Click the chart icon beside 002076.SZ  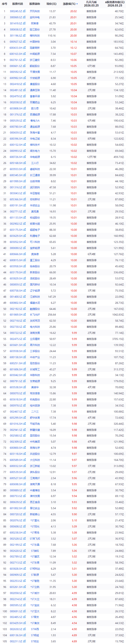[x=24, y=520]
